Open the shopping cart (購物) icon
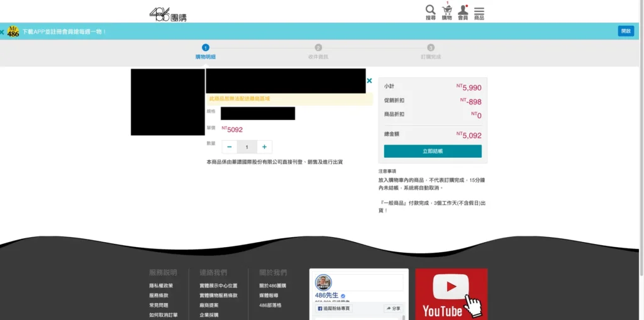The width and height of the screenshot is (644, 320). (447, 13)
